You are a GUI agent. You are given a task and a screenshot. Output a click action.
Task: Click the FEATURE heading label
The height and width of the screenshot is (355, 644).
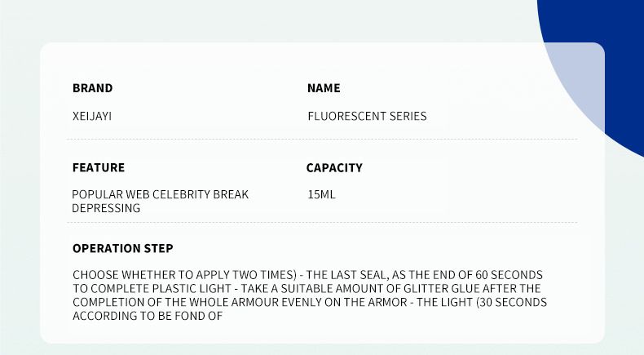(x=99, y=167)
